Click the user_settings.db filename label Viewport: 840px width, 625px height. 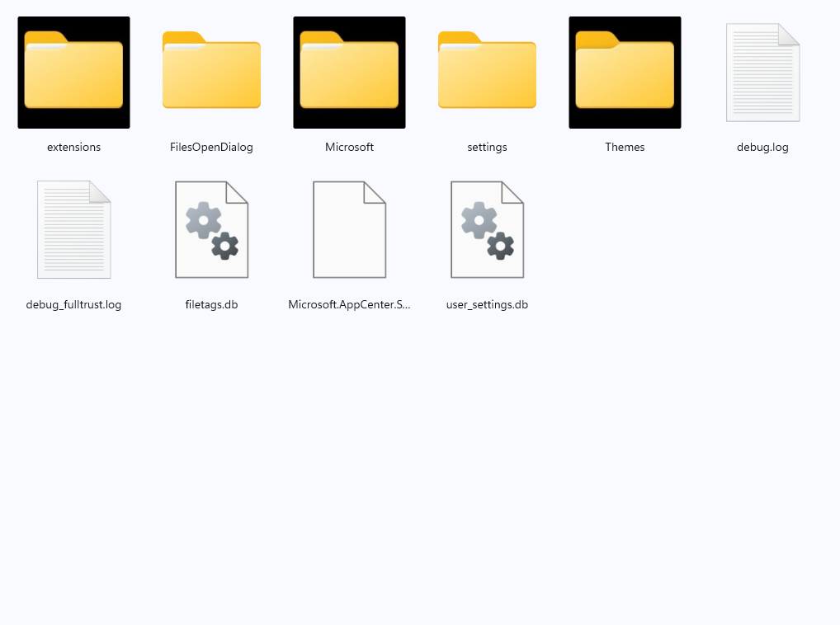487,304
